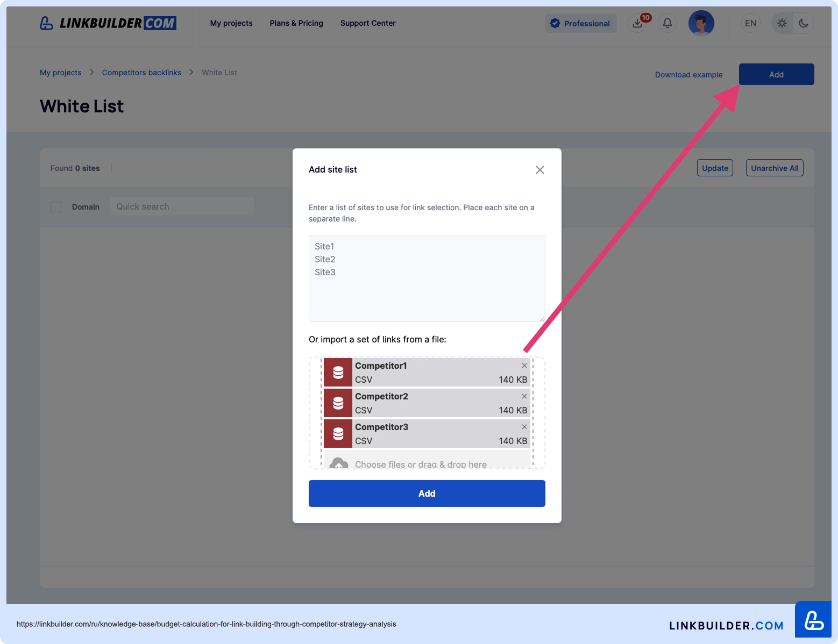Click the Linkbuilder.com logo

108,23
